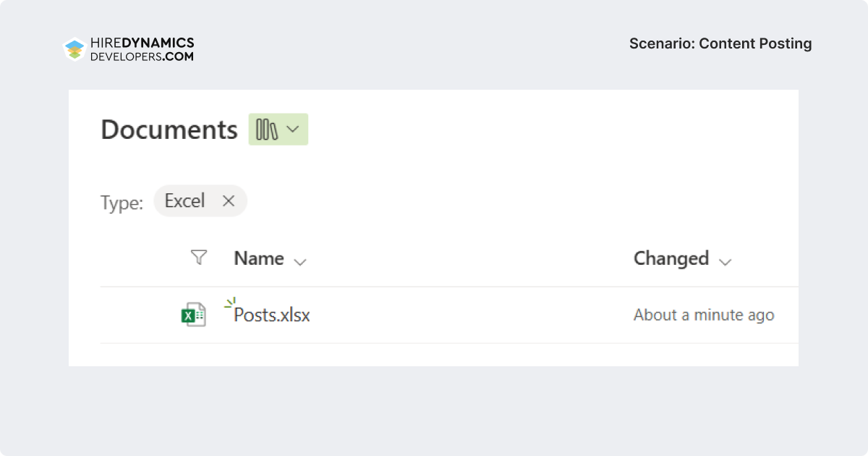The width and height of the screenshot is (868, 456).
Task: Click the 'Type:' filter label
Action: click(122, 203)
